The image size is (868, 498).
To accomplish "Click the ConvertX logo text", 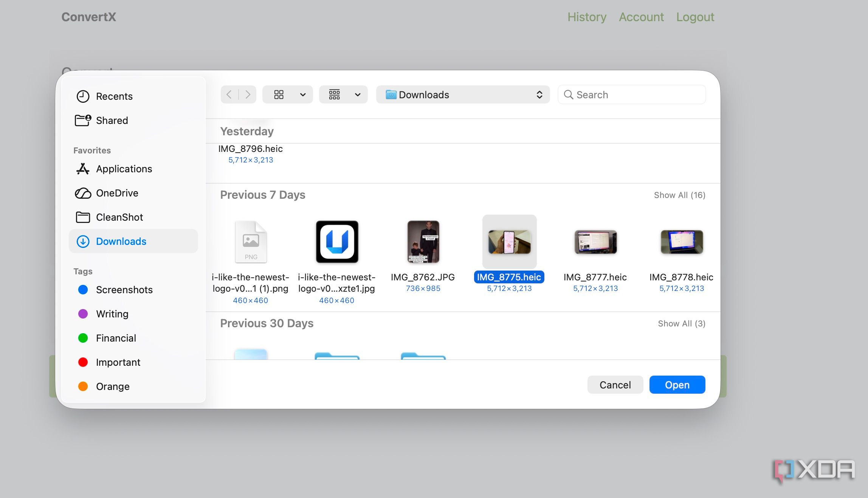I will pos(89,17).
